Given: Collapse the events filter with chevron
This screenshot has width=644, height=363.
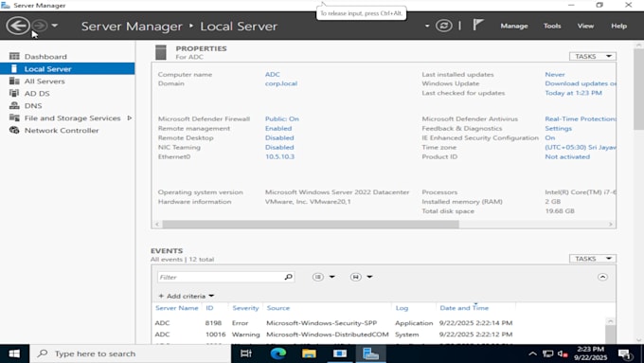Looking at the screenshot, I should point(602,277).
